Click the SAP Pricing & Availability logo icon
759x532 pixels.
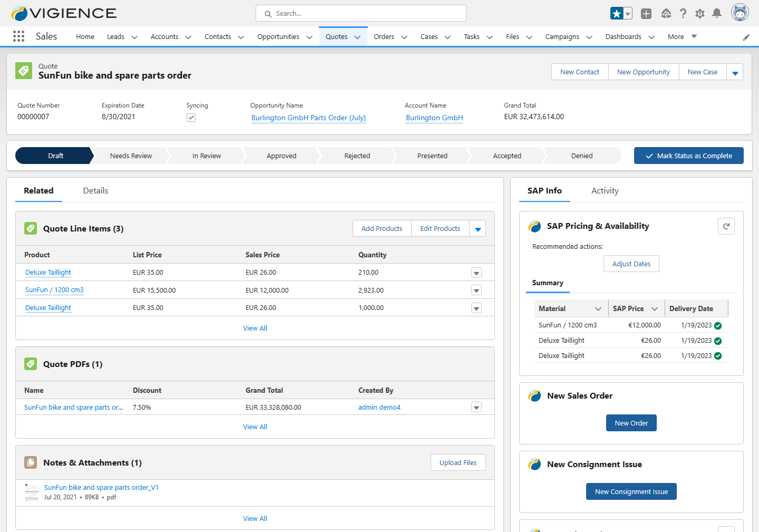tap(534, 226)
